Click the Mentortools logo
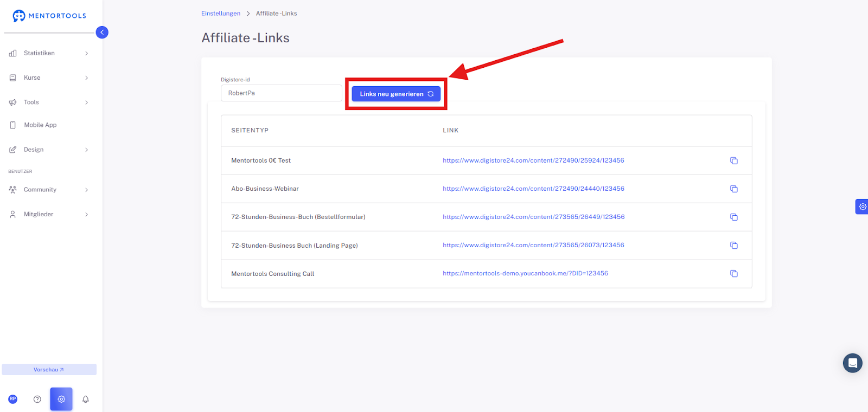Image resolution: width=868 pixels, height=412 pixels. [49, 16]
